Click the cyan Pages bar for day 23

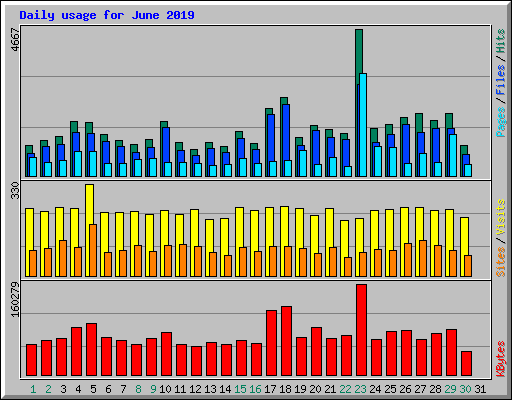pos(363,125)
